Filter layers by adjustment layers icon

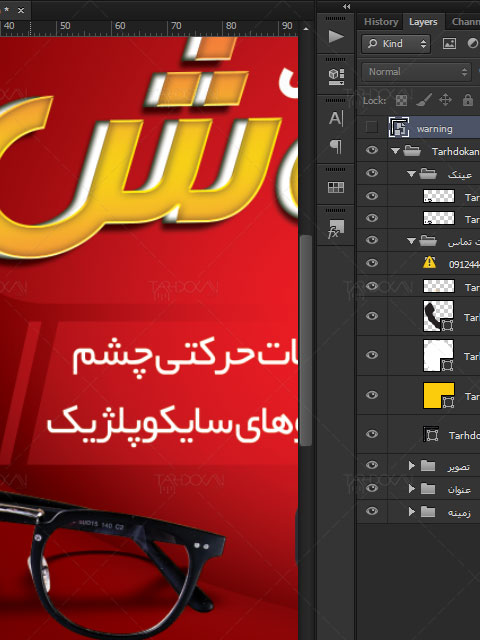point(473,44)
